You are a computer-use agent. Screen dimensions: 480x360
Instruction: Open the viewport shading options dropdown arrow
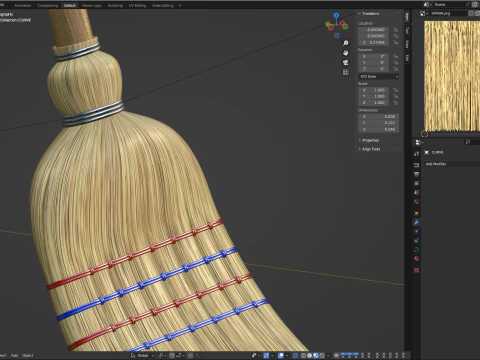[x=328, y=355]
